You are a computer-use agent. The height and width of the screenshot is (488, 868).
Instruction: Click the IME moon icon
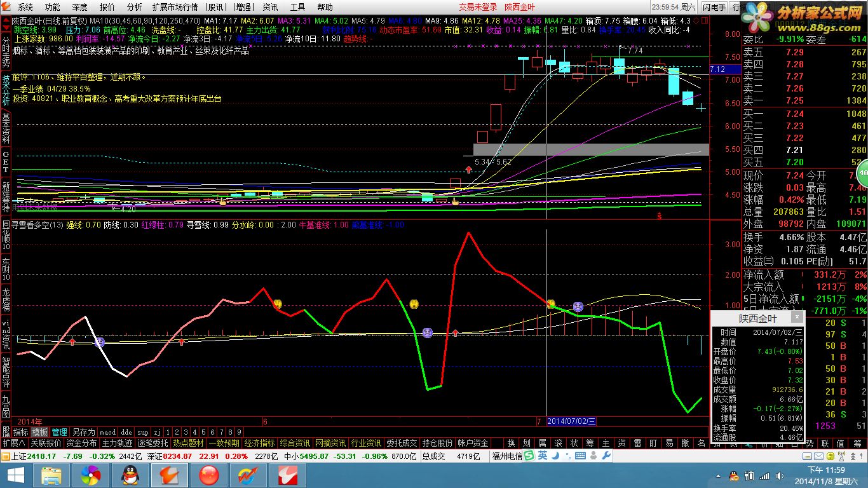[555, 456]
